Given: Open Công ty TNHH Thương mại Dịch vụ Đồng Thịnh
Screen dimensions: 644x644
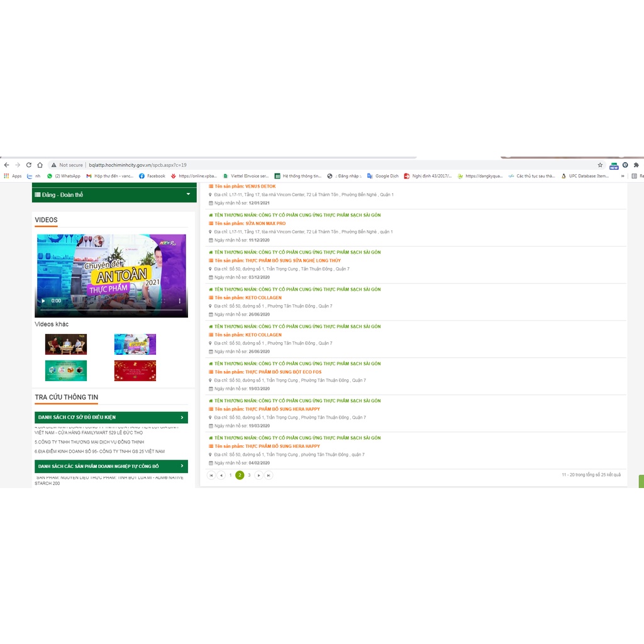Looking at the screenshot, I should (x=89, y=442).
